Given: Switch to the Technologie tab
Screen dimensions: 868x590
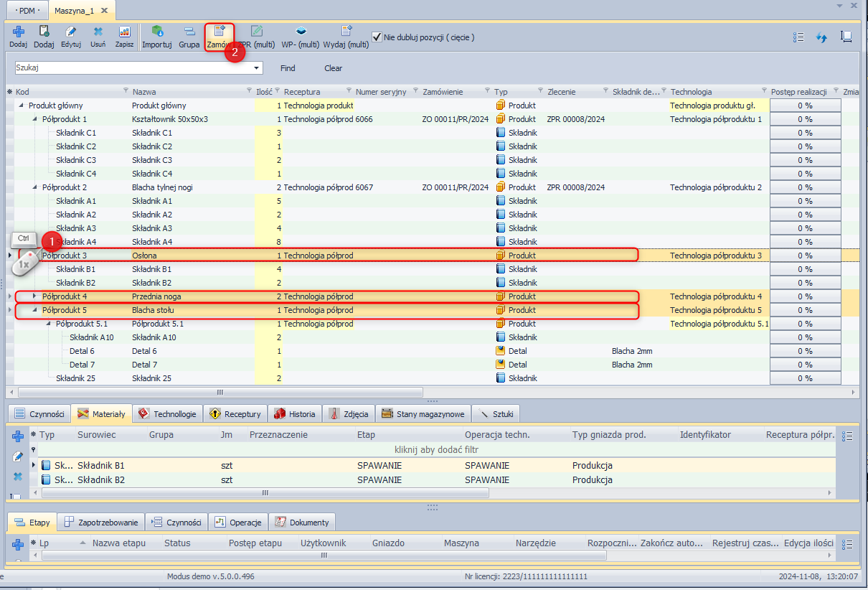Looking at the screenshot, I should click(167, 414).
